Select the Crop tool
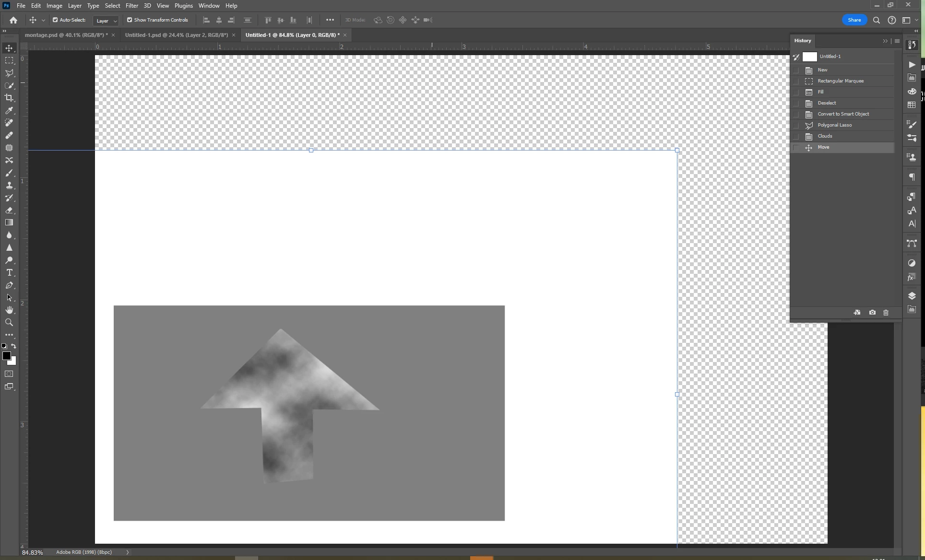Image resolution: width=925 pixels, height=560 pixels. pos(9,98)
